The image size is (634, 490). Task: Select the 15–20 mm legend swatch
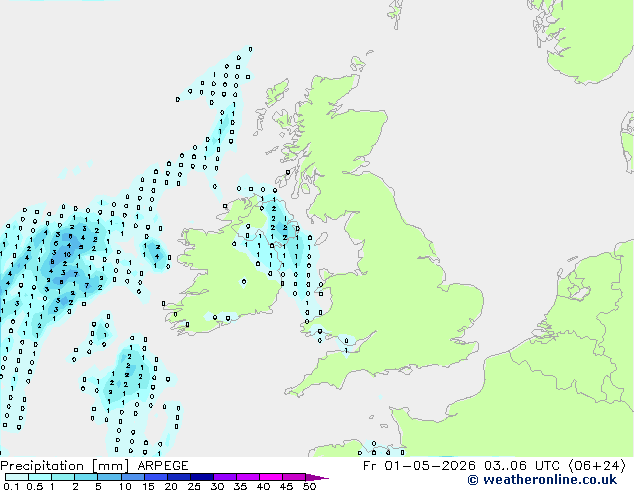tap(155, 477)
